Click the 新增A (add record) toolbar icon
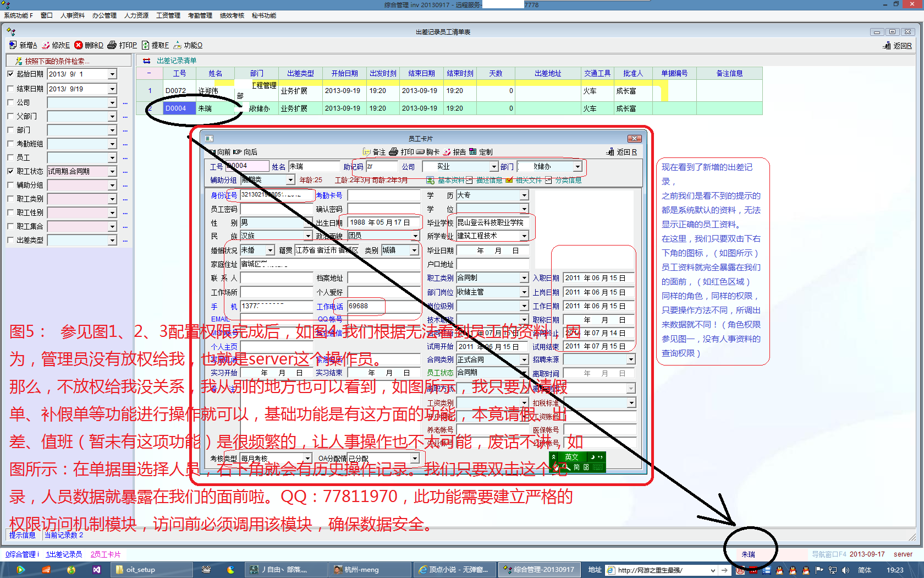This screenshot has height=578, width=924. click(13, 45)
